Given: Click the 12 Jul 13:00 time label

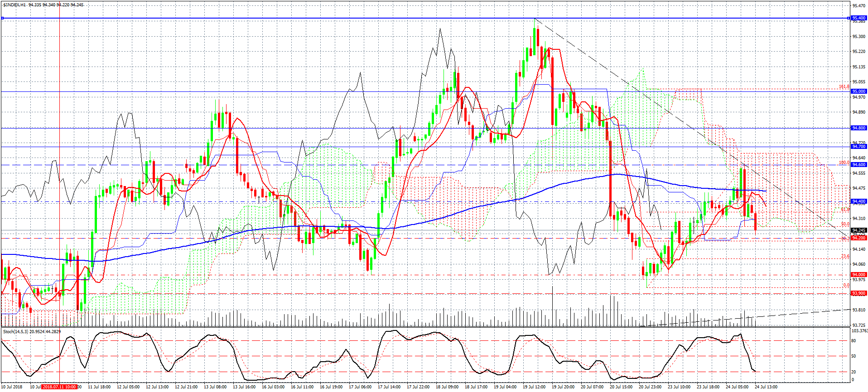Looking at the screenshot, I should point(157,387).
